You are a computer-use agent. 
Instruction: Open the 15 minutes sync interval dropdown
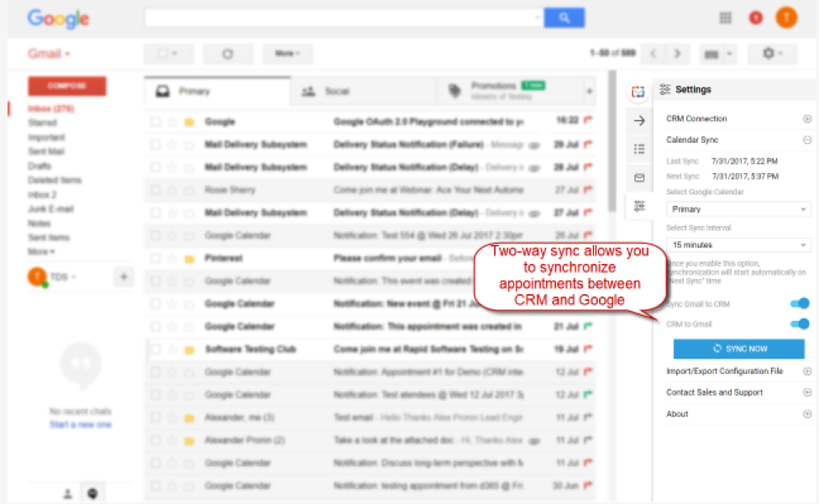(738, 244)
